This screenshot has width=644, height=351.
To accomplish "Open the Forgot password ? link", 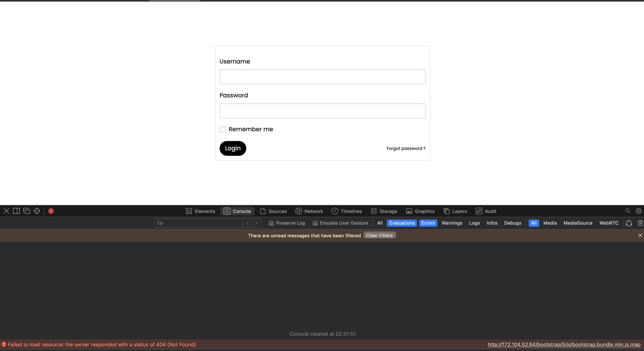I will [x=406, y=148].
